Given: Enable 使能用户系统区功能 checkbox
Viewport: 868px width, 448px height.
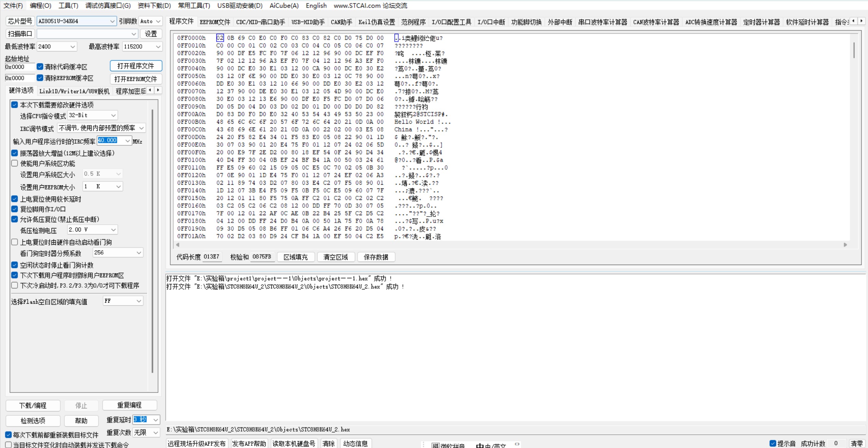Looking at the screenshot, I should pyautogui.click(x=15, y=163).
